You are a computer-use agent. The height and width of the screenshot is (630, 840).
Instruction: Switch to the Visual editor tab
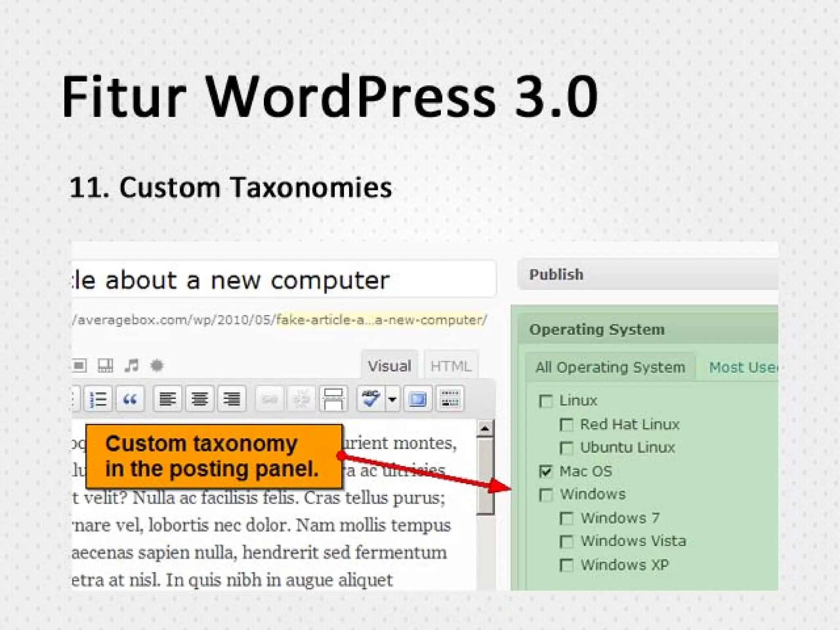[389, 365]
